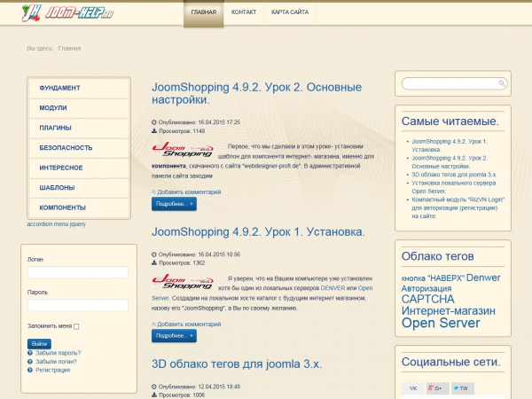Open the КАРТА САЙТА top menu item
Viewport: 532px width, 399px height.
pyautogui.click(x=290, y=12)
